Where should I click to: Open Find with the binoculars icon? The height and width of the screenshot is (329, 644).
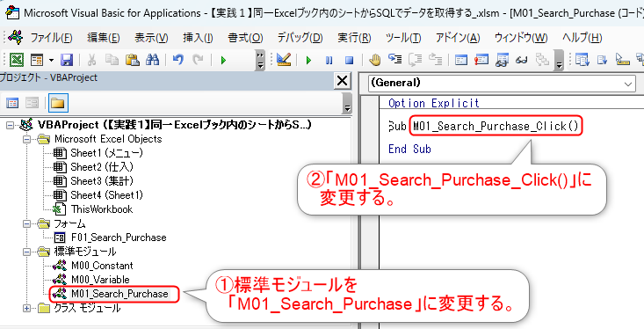(x=152, y=61)
